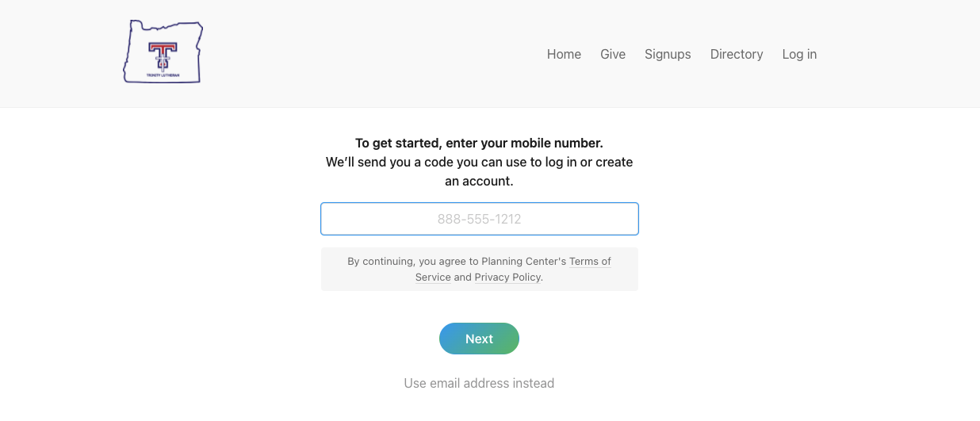Choose Use email address instead
The height and width of the screenshot is (421, 980).
click(x=479, y=383)
